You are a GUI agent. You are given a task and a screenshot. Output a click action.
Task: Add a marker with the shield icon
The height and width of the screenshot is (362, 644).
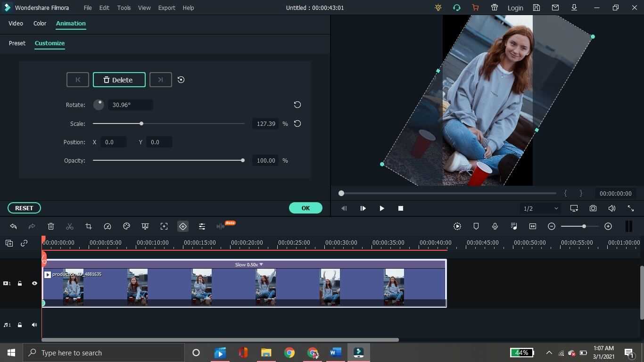click(476, 227)
